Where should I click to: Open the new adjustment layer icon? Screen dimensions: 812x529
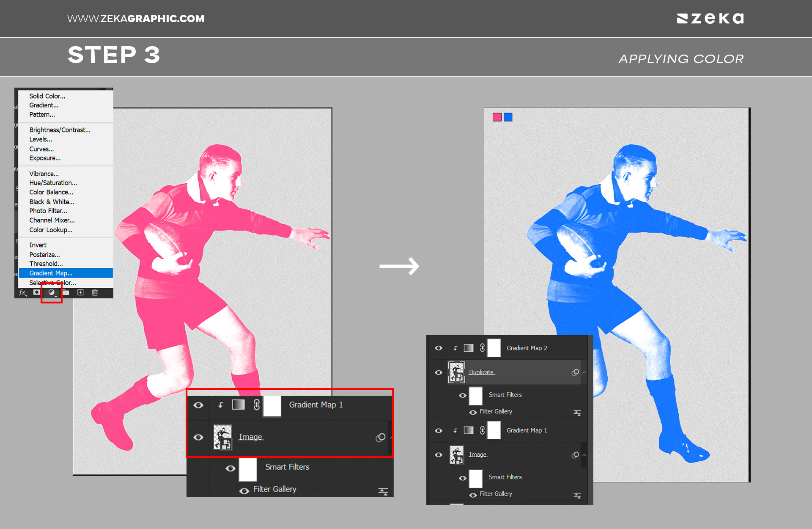52,292
